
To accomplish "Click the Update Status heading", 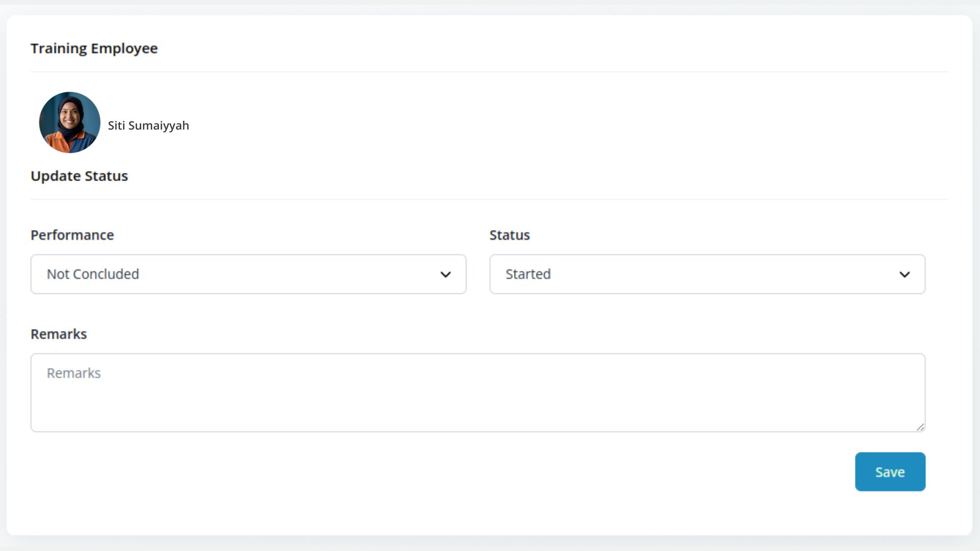I will [x=79, y=176].
